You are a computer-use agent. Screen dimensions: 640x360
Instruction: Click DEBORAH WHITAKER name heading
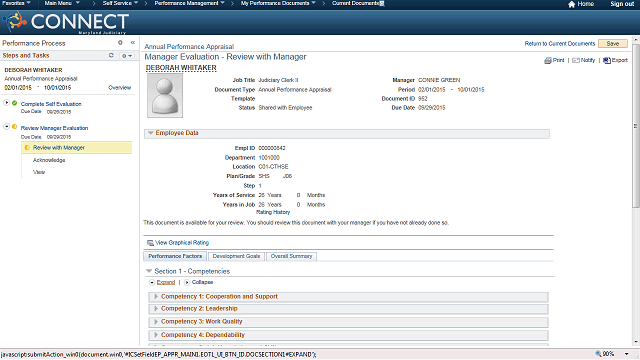(181, 68)
